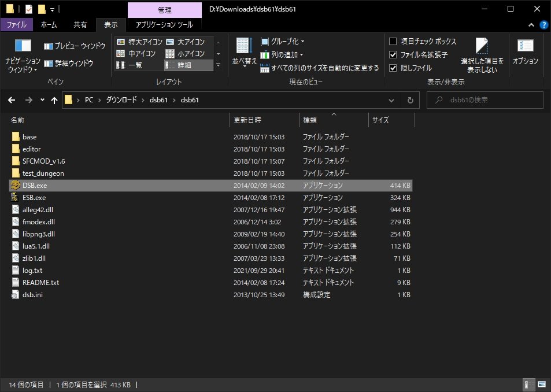Image resolution: width=551 pixels, height=392 pixels.
Task: Uncheck the ファイル名拡張子 checkbox
Action: [x=393, y=55]
